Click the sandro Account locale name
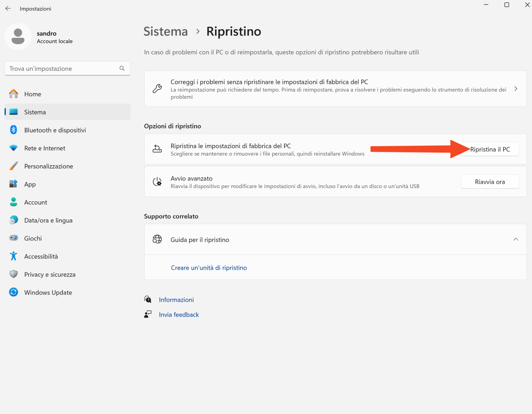This screenshot has width=532, height=414. (x=54, y=37)
